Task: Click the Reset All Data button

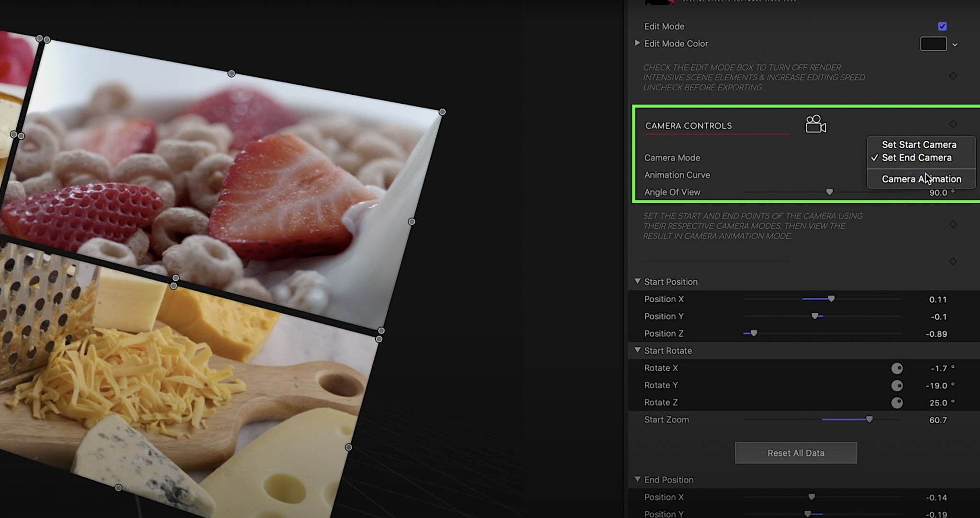Action: pyautogui.click(x=796, y=453)
